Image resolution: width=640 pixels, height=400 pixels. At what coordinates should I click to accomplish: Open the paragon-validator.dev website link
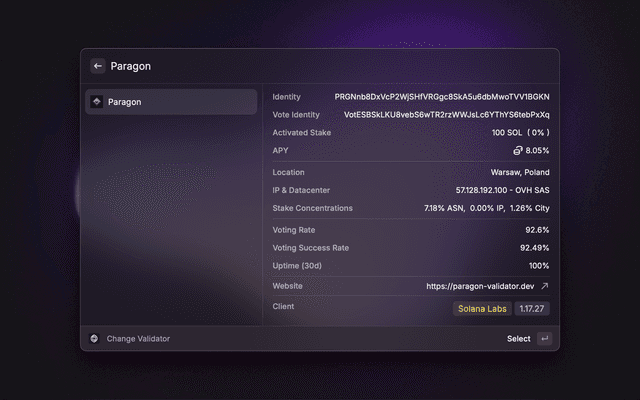click(x=480, y=286)
